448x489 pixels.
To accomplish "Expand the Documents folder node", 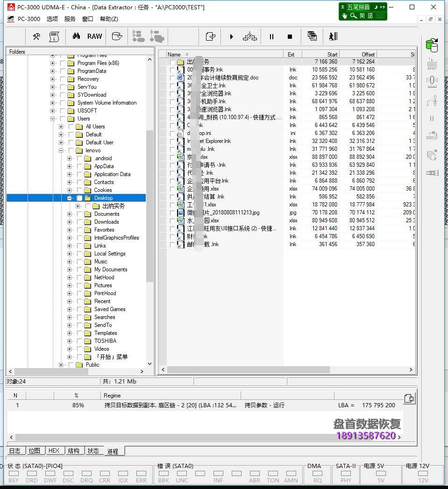I will (69, 214).
